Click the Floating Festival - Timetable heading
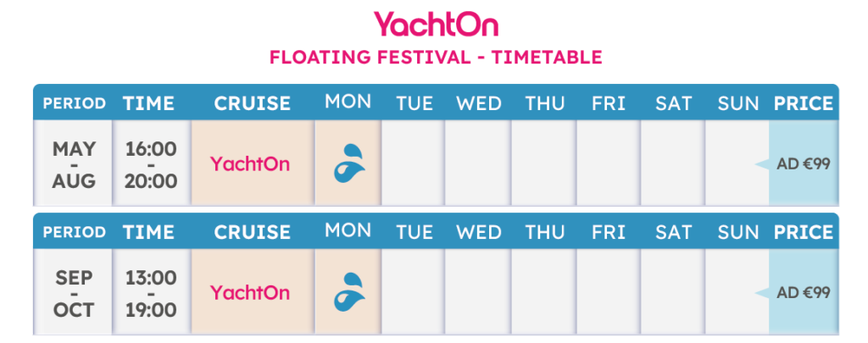The image size is (868, 343). tap(435, 58)
